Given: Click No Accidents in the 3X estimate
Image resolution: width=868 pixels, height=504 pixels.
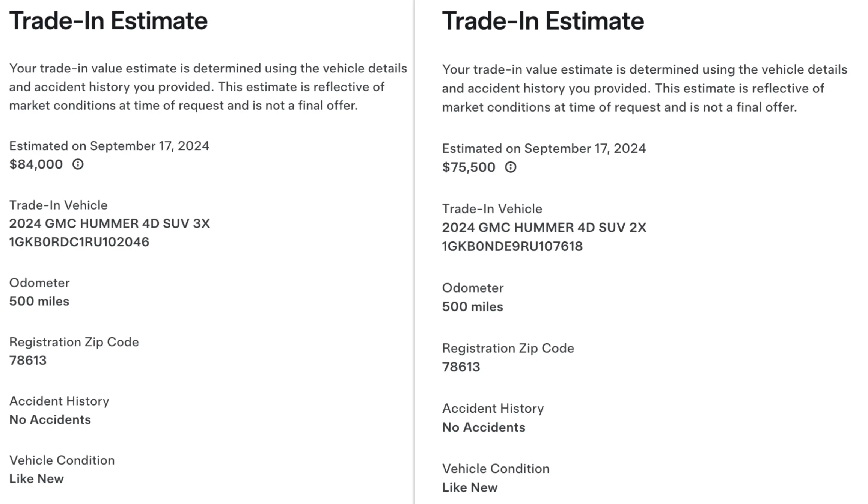Looking at the screenshot, I should (50, 419).
